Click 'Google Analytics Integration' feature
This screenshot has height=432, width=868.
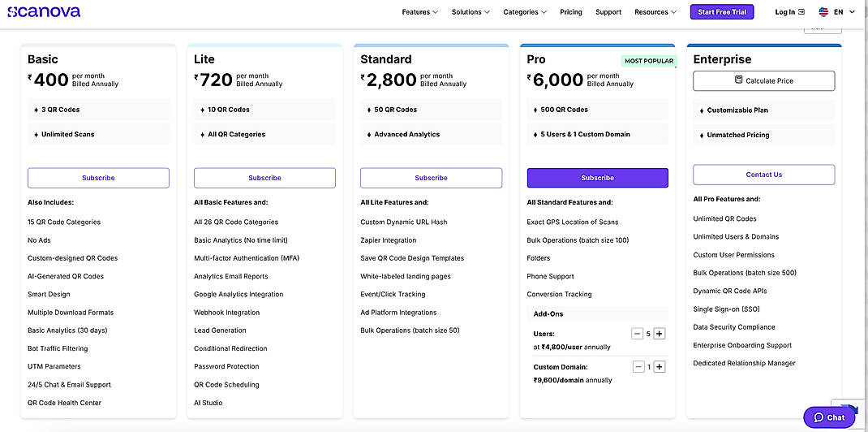(x=238, y=294)
